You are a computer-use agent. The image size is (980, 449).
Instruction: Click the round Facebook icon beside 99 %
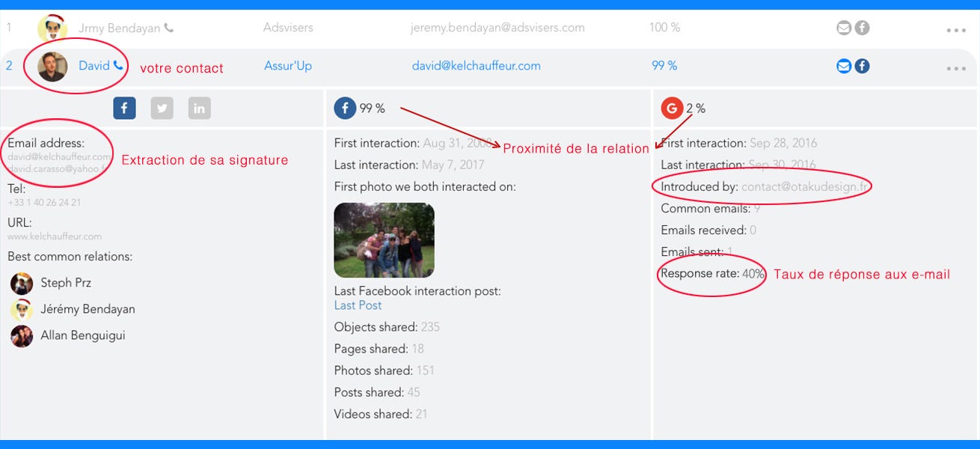(x=345, y=109)
